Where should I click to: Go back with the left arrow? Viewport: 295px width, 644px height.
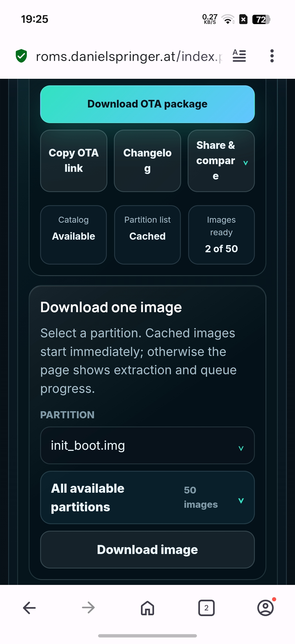click(x=29, y=608)
